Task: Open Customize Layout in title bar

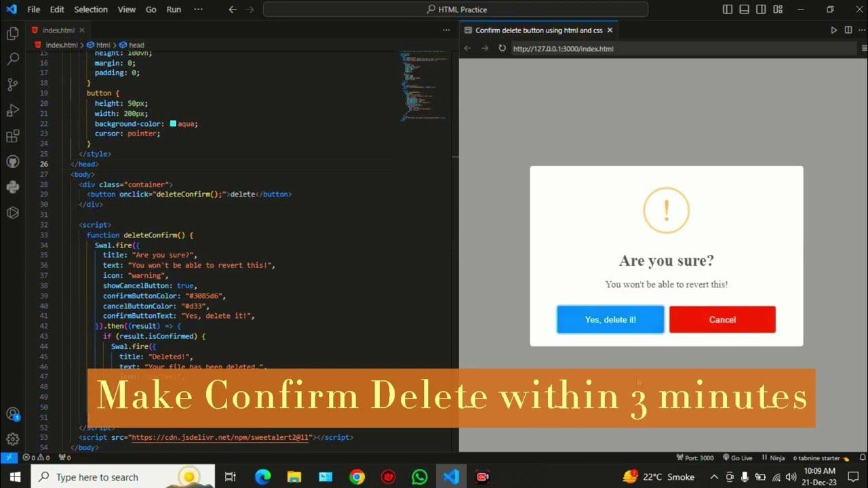Action: click(778, 9)
